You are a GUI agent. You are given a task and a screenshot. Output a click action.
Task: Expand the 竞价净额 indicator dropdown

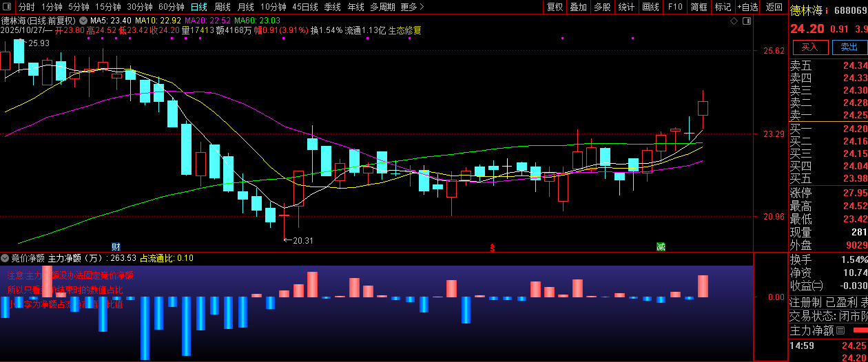6,258
